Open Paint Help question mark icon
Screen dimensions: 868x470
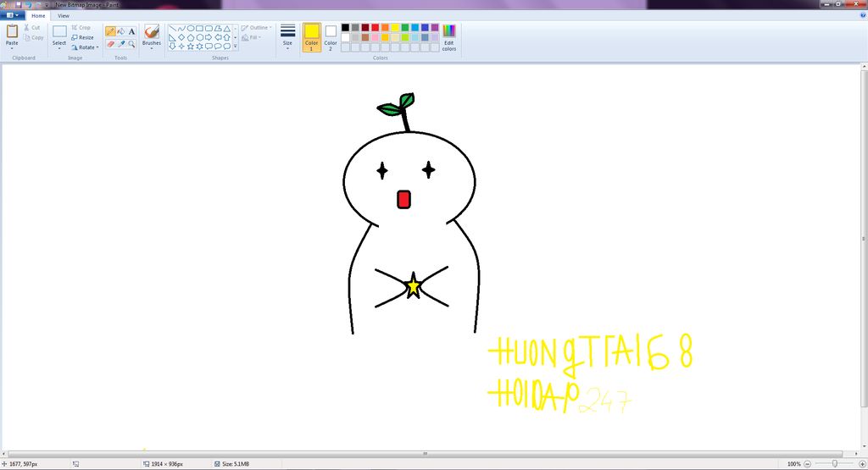click(x=863, y=15)
